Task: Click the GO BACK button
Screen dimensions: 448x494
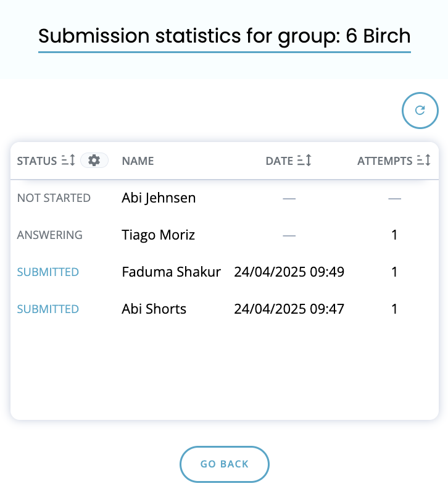Action: point(224,464)
